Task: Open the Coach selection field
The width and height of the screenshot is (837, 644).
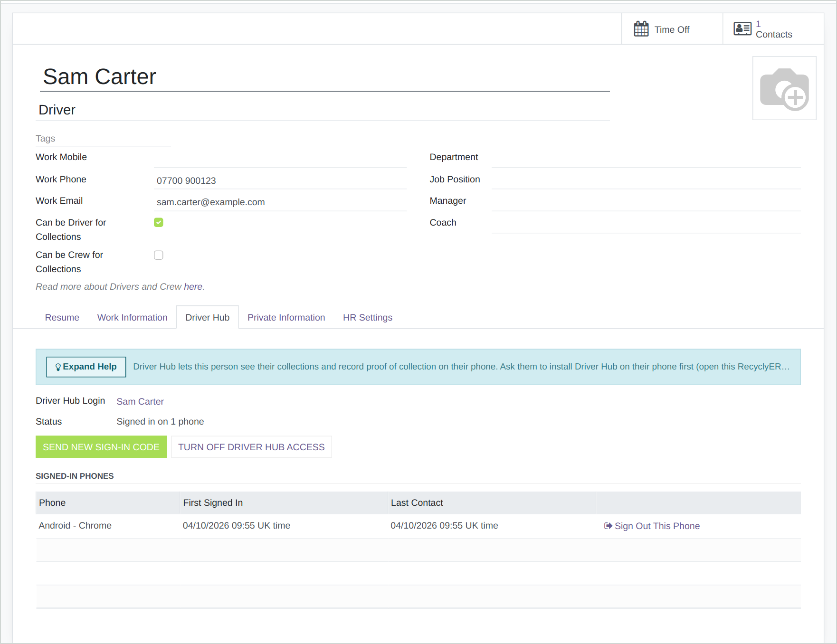Action: tap(646, 223)
